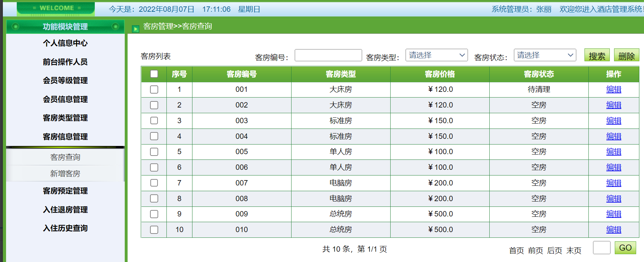Edit room 001 via 编辑 link
The height and width of the screenshot is (262, 644).
(614, 89)
